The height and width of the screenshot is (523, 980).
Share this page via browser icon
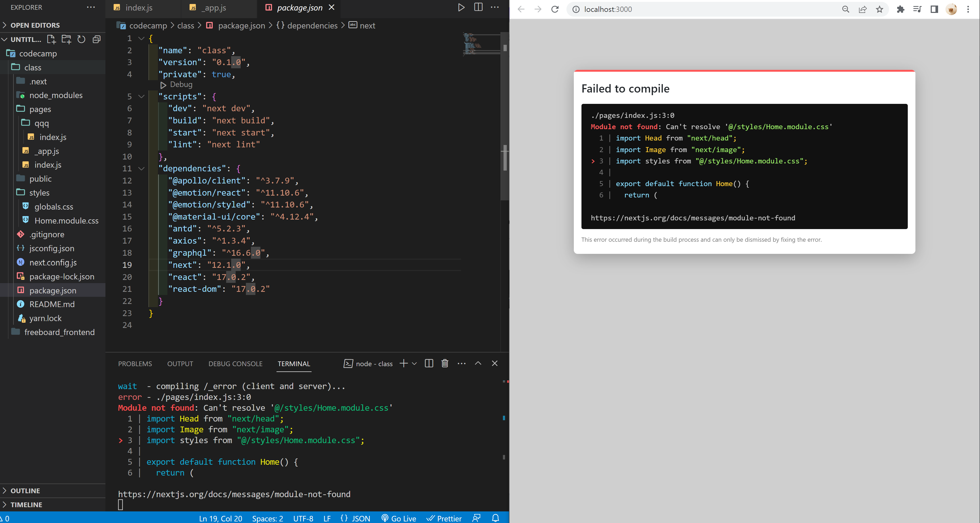click(862, 9)
